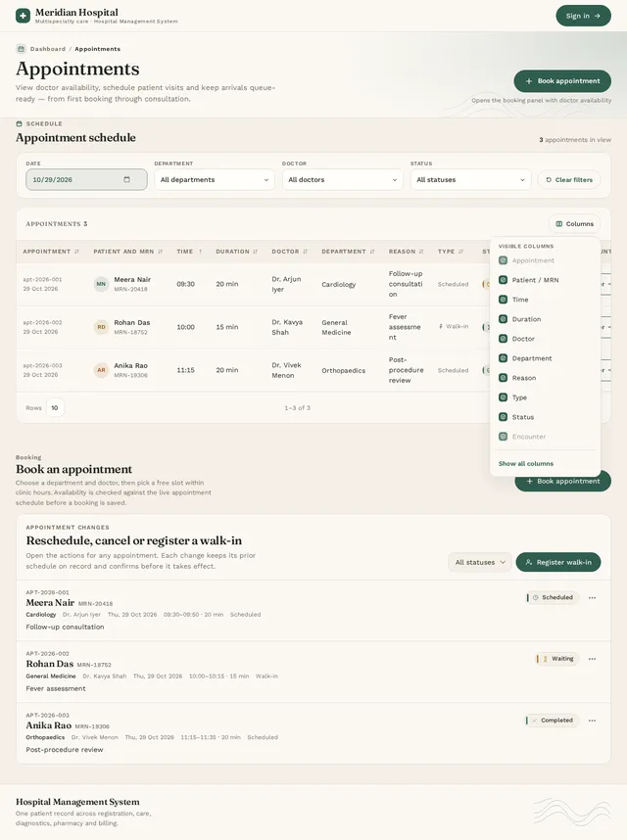Click the Meridian Hospital logo icon
The image size is (627, 840).
(x=24, y=16)
